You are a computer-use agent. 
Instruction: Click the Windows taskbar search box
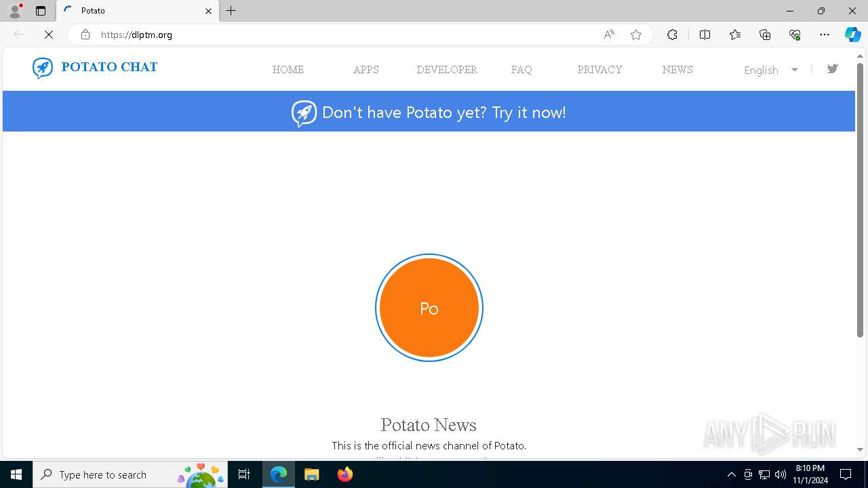[130, 474]
